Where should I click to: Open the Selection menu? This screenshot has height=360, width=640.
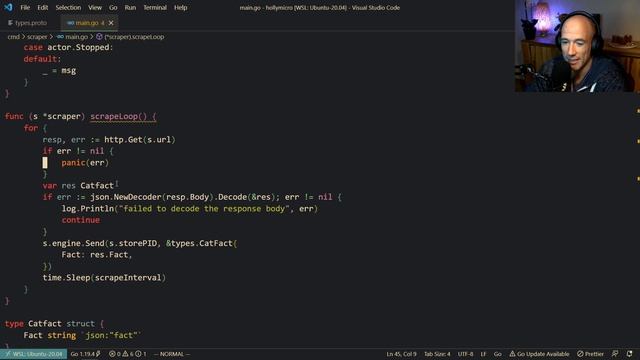tap(68, 7)
